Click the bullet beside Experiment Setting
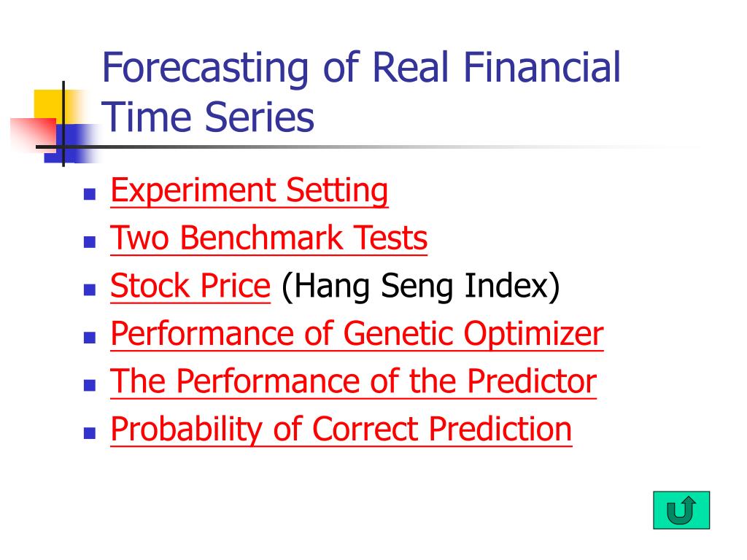Screen dimensions: 747x560 90,194
